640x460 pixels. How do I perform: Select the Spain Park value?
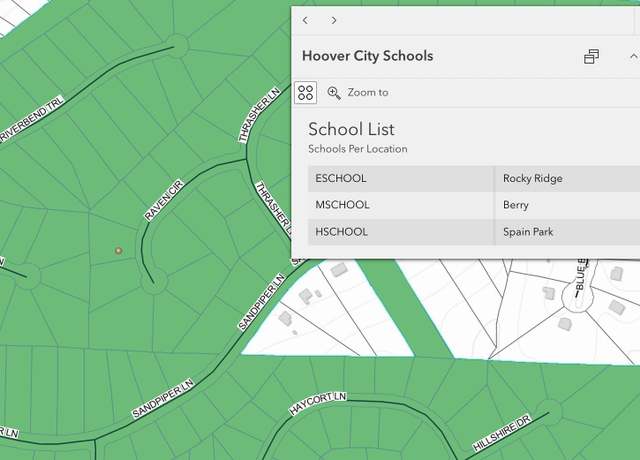[528, 232]
